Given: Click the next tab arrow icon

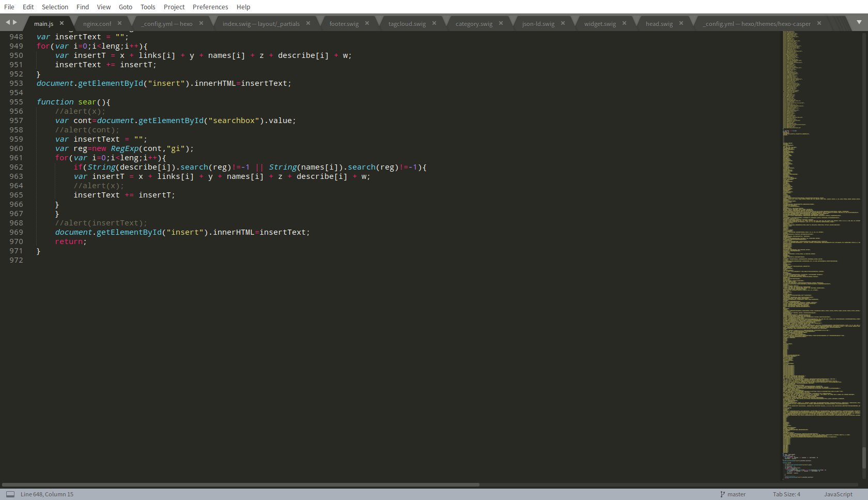Looking at the screenshot, I should [x=15, y=22].
